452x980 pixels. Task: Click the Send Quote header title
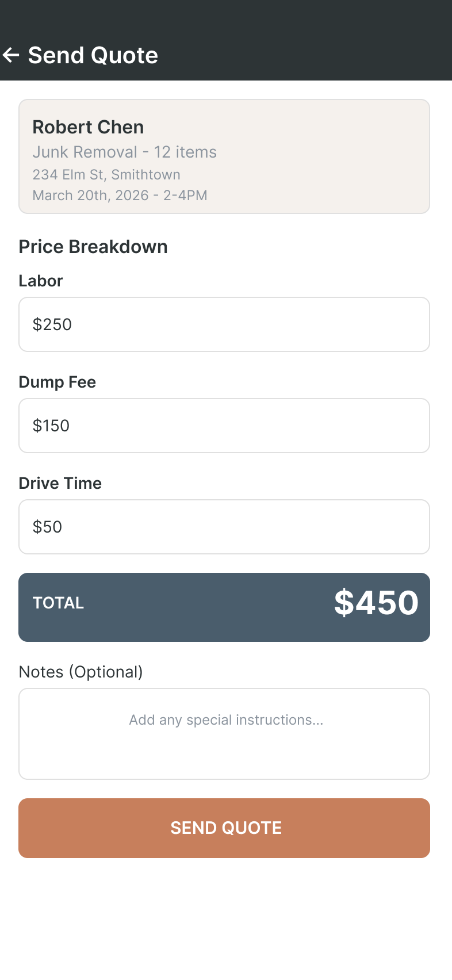pyautogui.click(x=93, y=55)
